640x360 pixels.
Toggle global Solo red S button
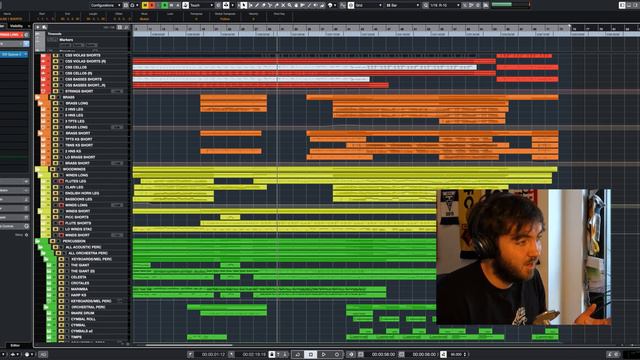(x=152, y=5)
